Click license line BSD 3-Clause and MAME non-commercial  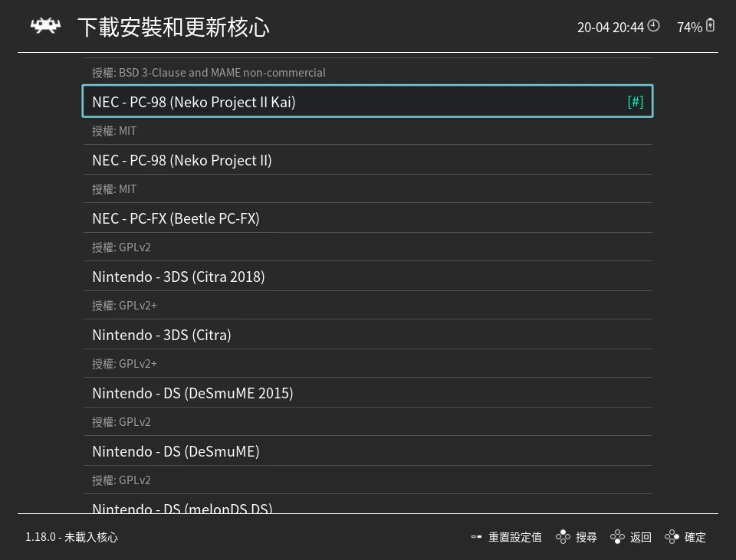209,72
